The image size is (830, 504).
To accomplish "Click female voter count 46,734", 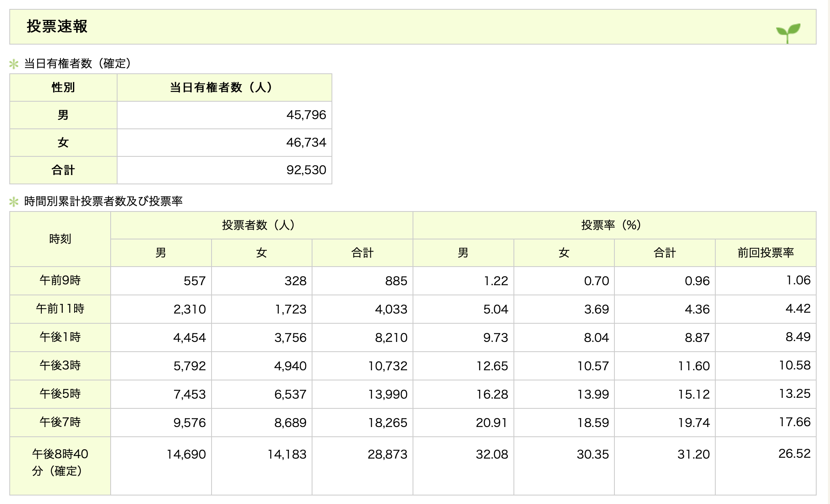I will coord(306,143).
